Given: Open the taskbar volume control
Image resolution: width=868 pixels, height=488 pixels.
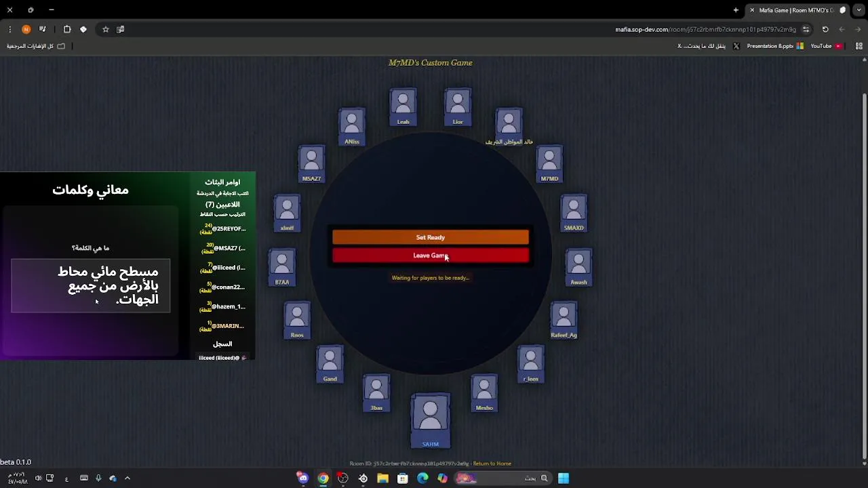Looking at the screenshot, I should pos(38,479).
